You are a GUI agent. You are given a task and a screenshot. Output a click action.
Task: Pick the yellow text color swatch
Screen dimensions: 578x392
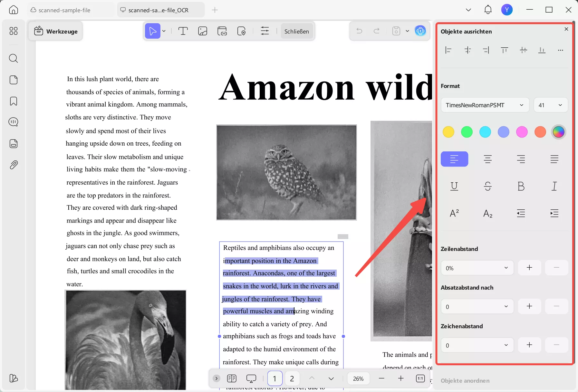[x=448, y=132]
